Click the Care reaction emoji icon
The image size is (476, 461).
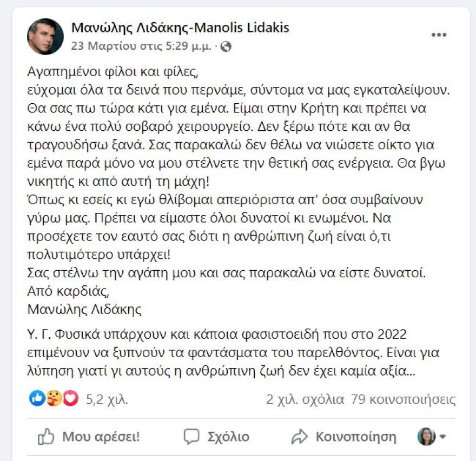(54, 398)
